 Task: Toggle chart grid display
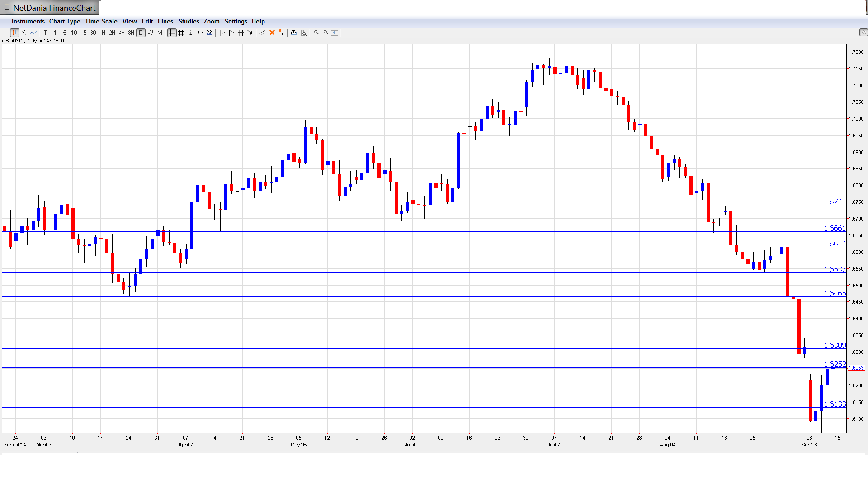[x=181, y=33]
